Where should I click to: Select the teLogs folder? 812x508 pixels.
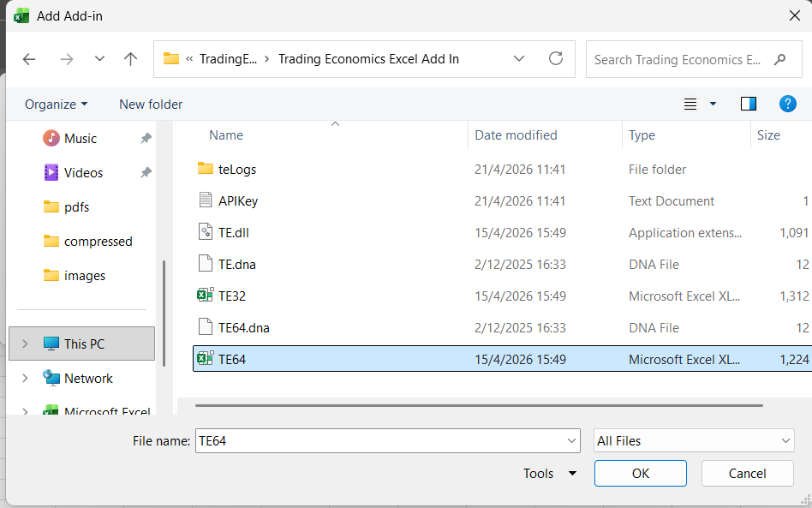pyautogui.click(x=237, y=170)
